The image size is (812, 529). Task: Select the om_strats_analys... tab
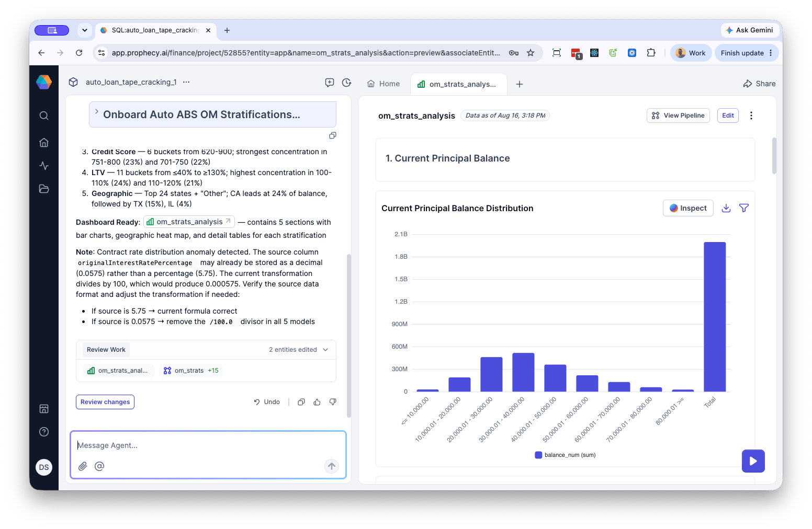[x=458, y=84]
